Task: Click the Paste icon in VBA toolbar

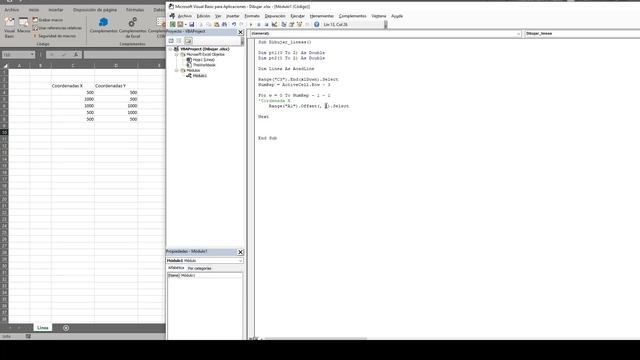Action: [217, 24]
